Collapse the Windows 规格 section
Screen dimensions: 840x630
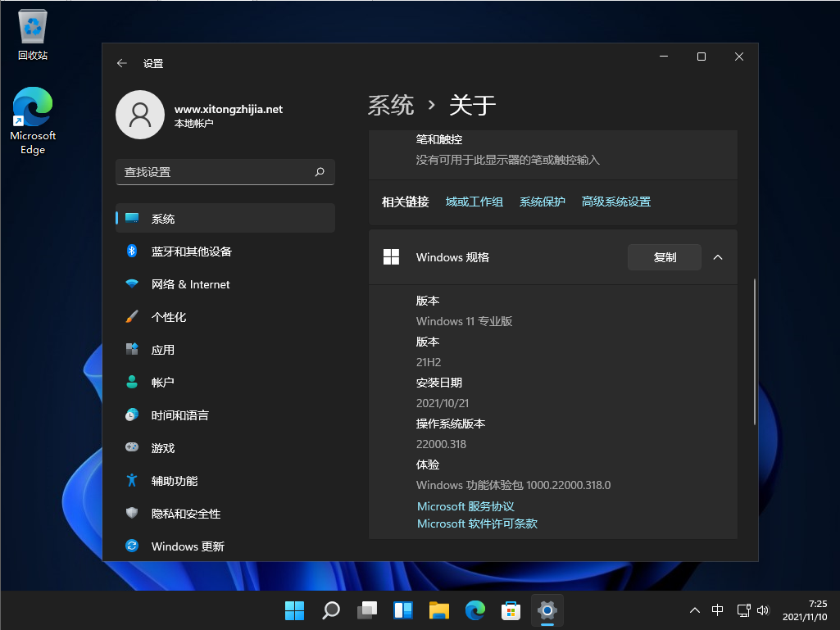click(x=718, y=256)
